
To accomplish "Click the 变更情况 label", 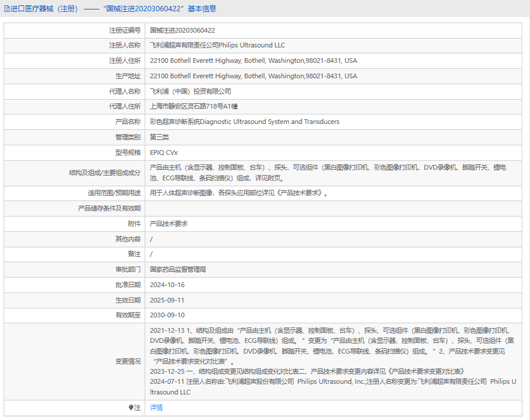I will [128, 361].
